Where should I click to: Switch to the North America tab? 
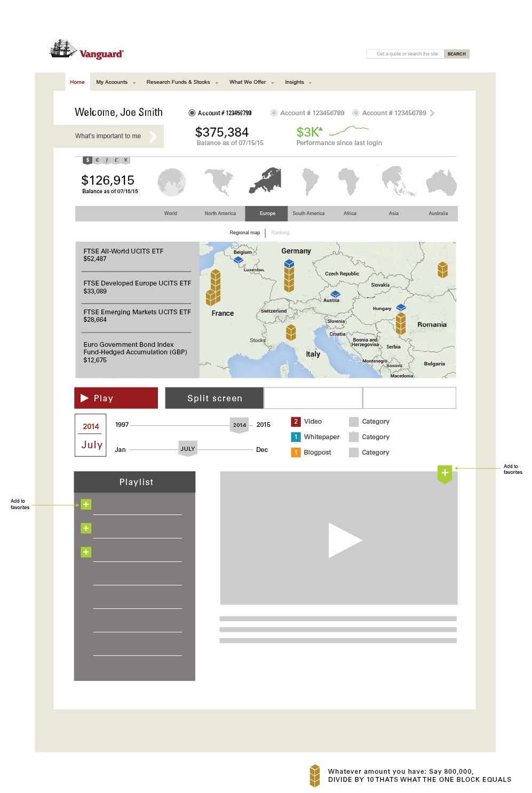pyautogui.click(x=220, y=213)
